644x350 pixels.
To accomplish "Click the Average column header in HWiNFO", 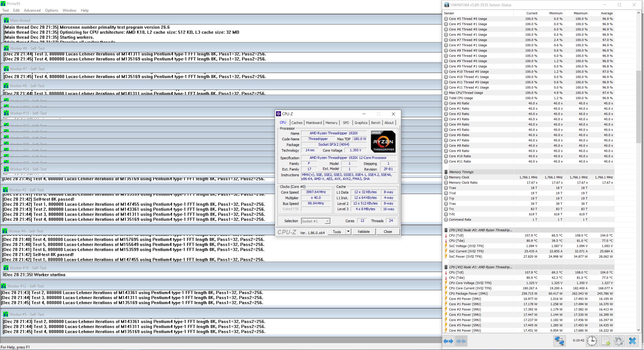I will [x=601, y=13].
